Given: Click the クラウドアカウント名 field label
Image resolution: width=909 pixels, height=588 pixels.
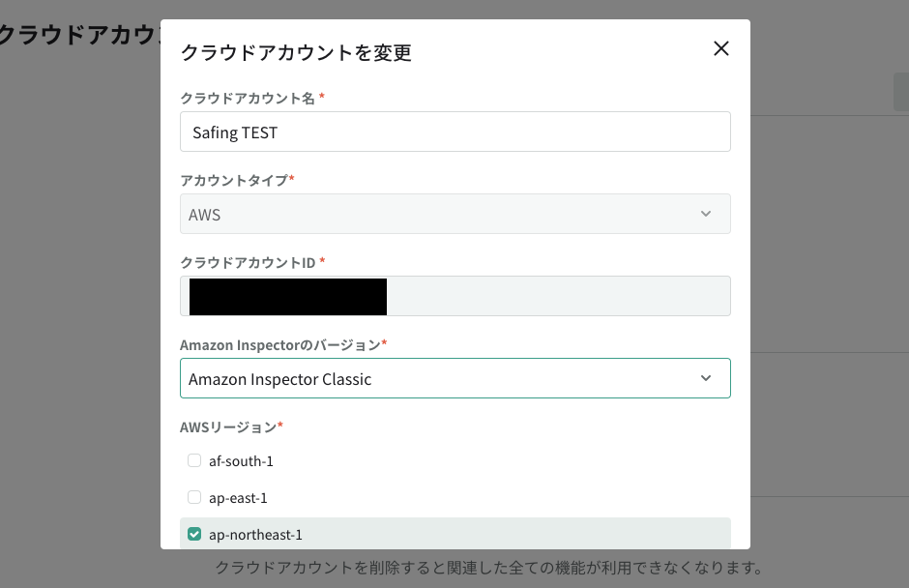Looking at the screenshot, I should click(x=248, y=99).
